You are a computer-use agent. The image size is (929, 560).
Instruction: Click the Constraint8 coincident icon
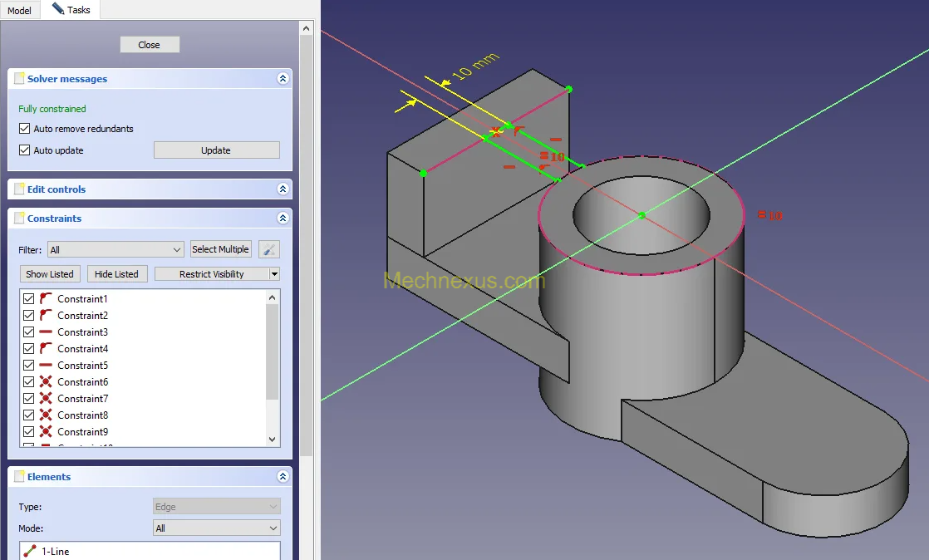46,415
